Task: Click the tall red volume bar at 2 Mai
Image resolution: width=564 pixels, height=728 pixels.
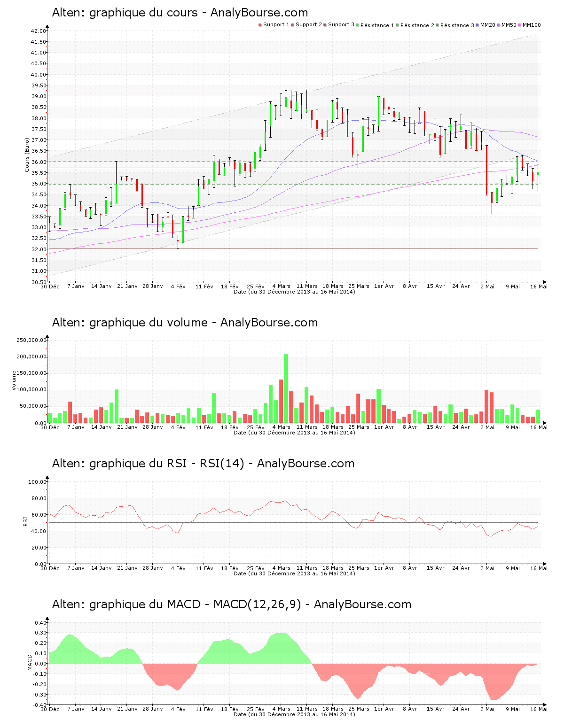Action: coord(486,406)
